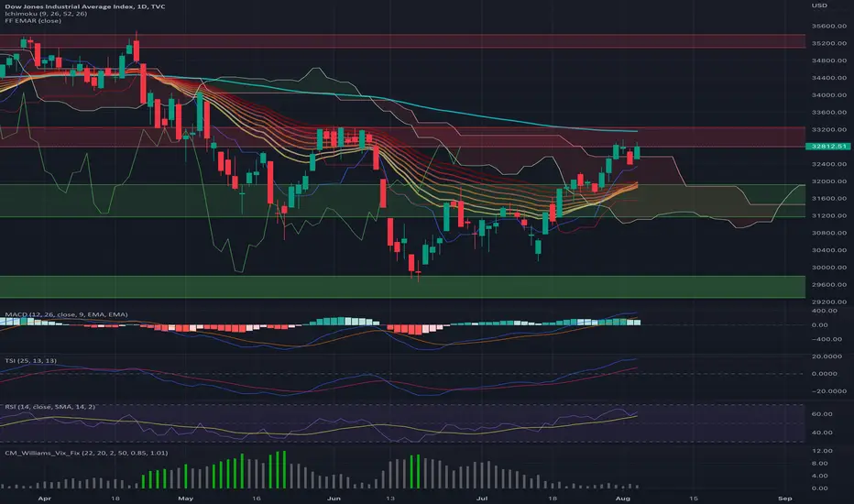Click the 35600.00 price axis label
854x504 pixels.
pos(829,26)
